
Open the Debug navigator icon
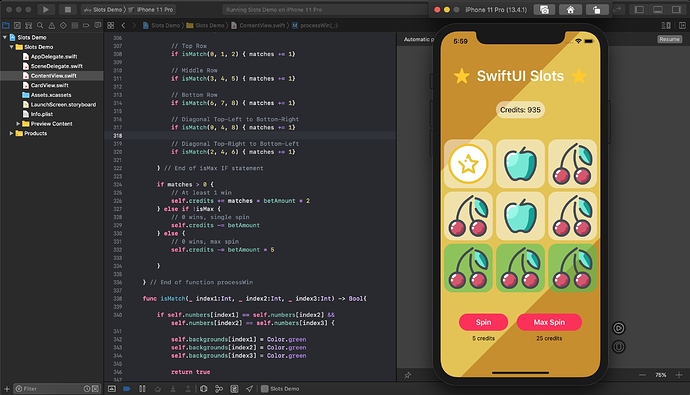coord(74,26)
